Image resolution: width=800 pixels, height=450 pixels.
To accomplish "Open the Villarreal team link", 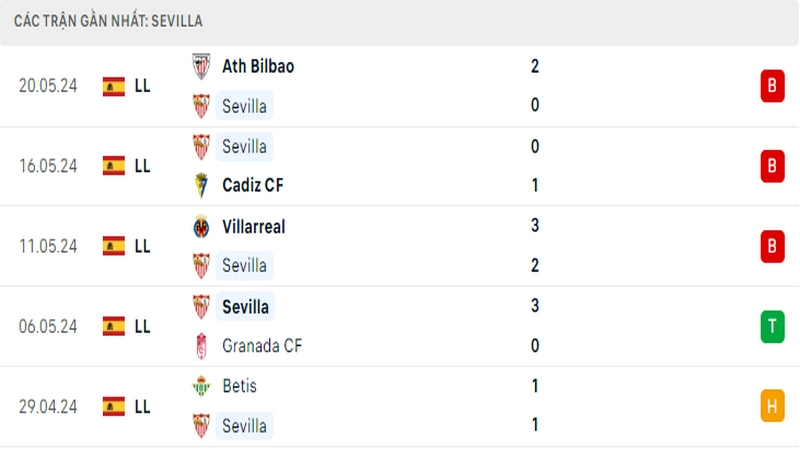I will (x=253, y=226).
